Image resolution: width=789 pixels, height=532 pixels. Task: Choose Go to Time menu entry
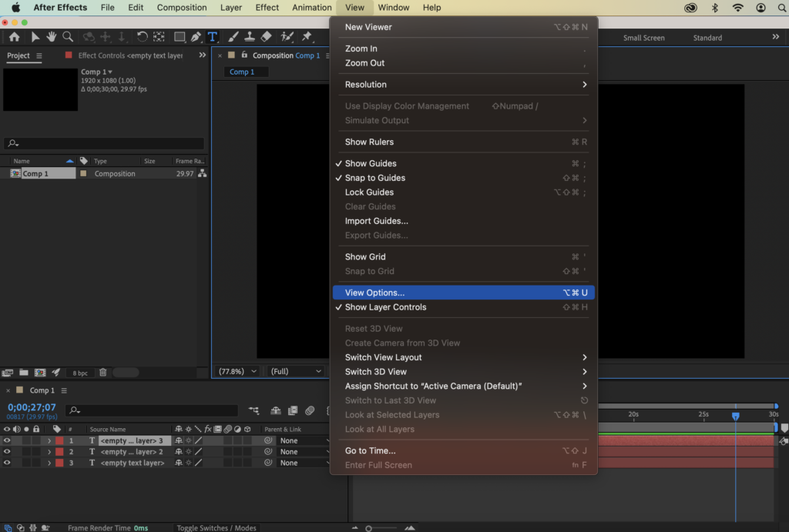tap(463, 450)
